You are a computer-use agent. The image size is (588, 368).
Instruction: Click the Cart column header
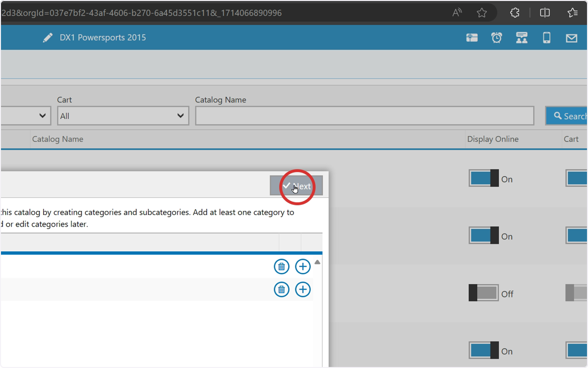[571, 139]
